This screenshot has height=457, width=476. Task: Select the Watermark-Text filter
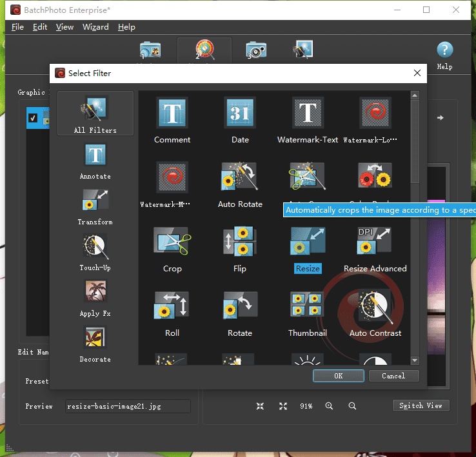click(x=308, y=113)
